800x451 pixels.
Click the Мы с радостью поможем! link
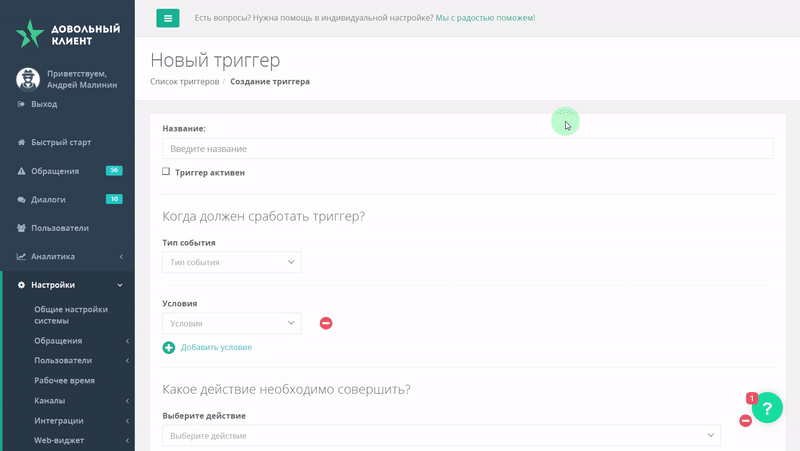pyautogui.click(x=485, y=18)
